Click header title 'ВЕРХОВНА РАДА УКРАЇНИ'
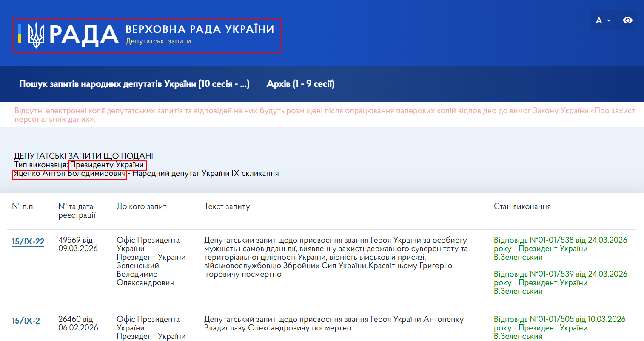The image size is (644, 341). [x=200, y=29]
